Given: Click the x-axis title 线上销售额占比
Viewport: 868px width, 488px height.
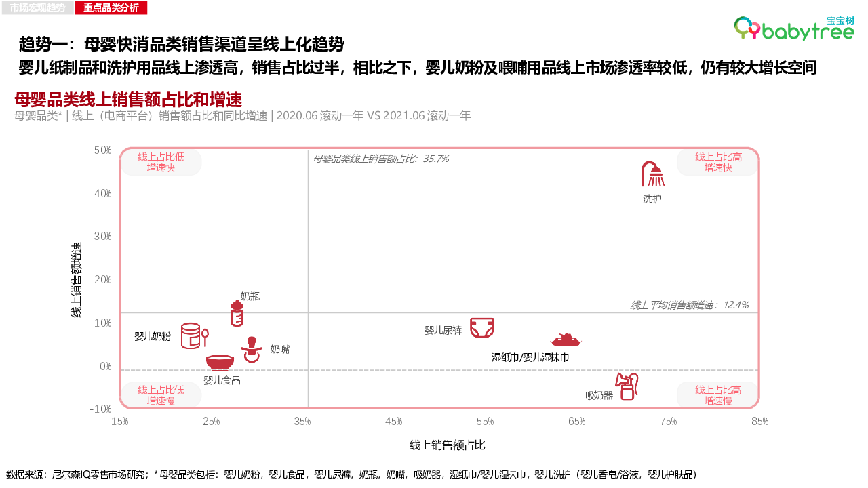Looking at the screenshot, I should pyautogui.click(x=447, y=445).
